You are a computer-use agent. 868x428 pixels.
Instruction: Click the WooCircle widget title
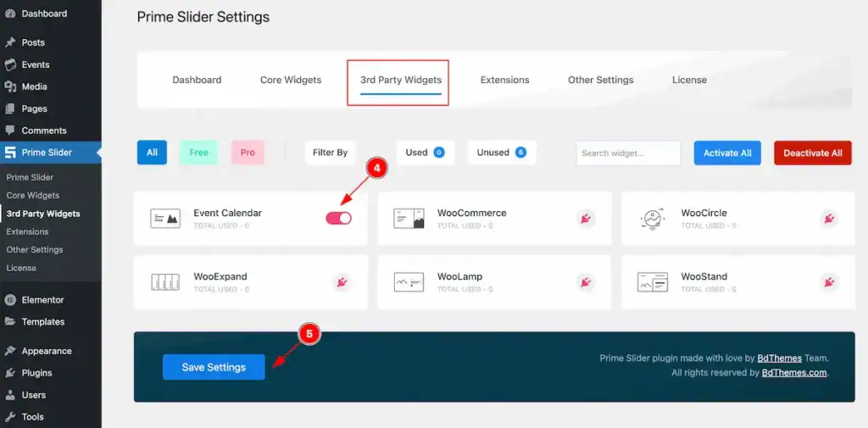[704, 213]
